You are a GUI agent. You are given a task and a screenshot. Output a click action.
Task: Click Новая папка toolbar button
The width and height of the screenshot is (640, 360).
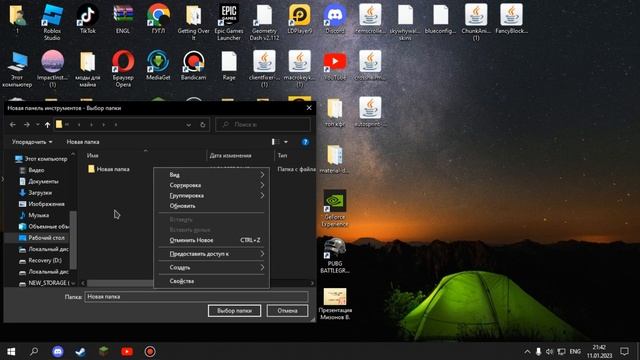click(x=83, y=142)
